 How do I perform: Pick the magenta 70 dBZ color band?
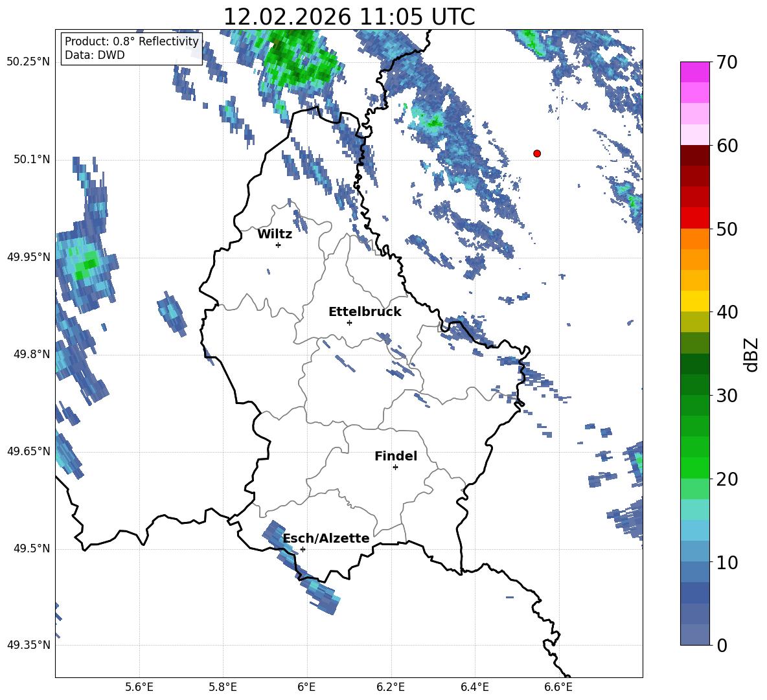tap(694, 72)
